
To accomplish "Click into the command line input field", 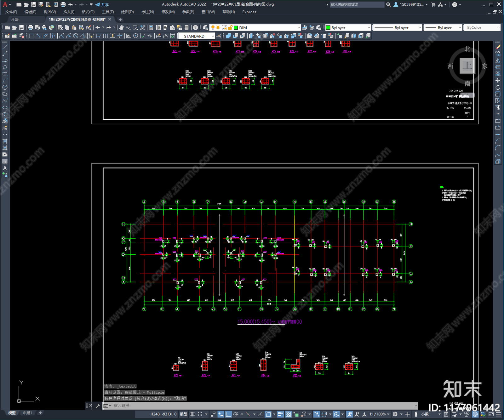I will [264, 406].
